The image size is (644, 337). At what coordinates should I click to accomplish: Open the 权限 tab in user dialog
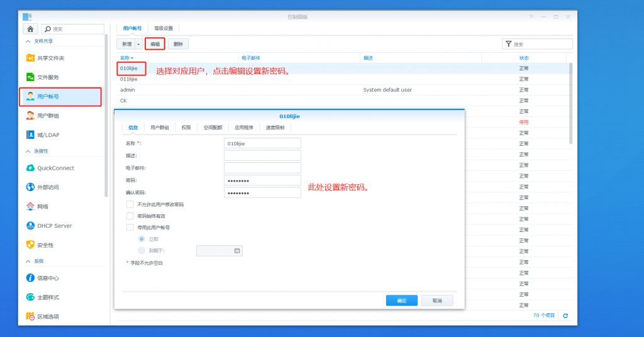point(186,127)
